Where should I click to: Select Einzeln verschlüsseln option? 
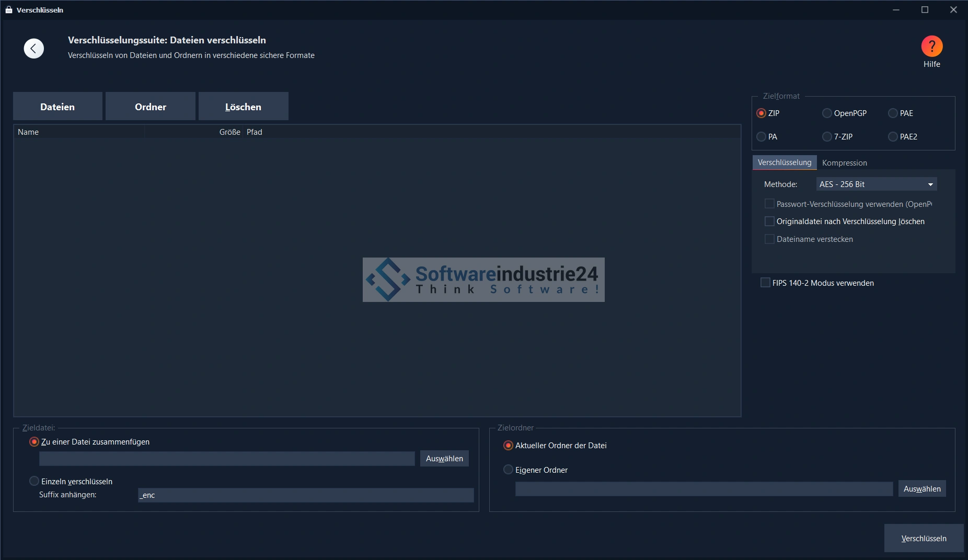point(34,481)
